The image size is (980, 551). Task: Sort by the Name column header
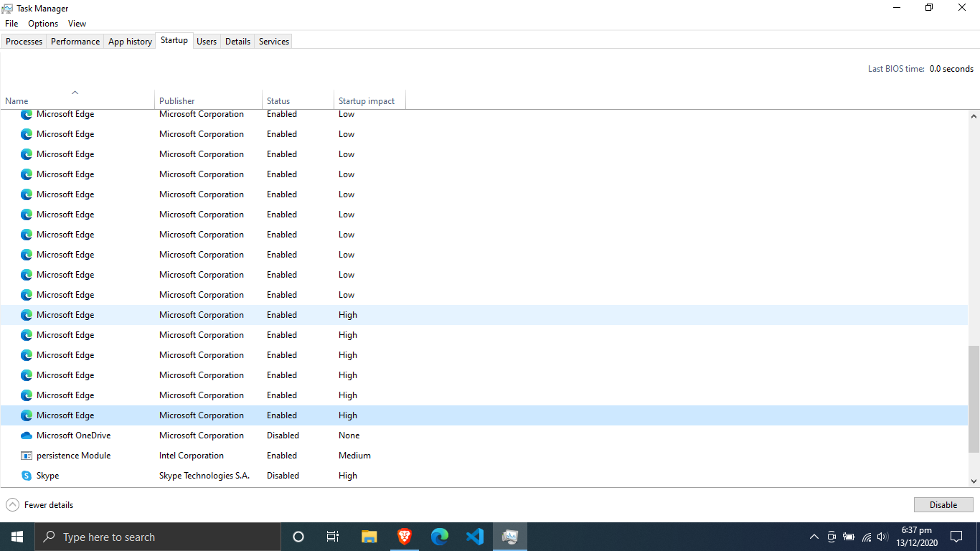pos(77,101)
